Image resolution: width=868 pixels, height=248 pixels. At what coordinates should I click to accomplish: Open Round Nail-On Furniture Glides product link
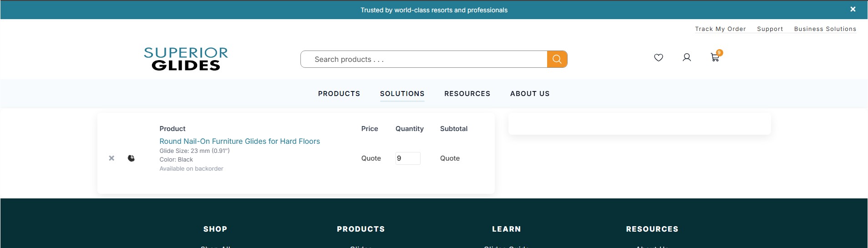(239, 142)
